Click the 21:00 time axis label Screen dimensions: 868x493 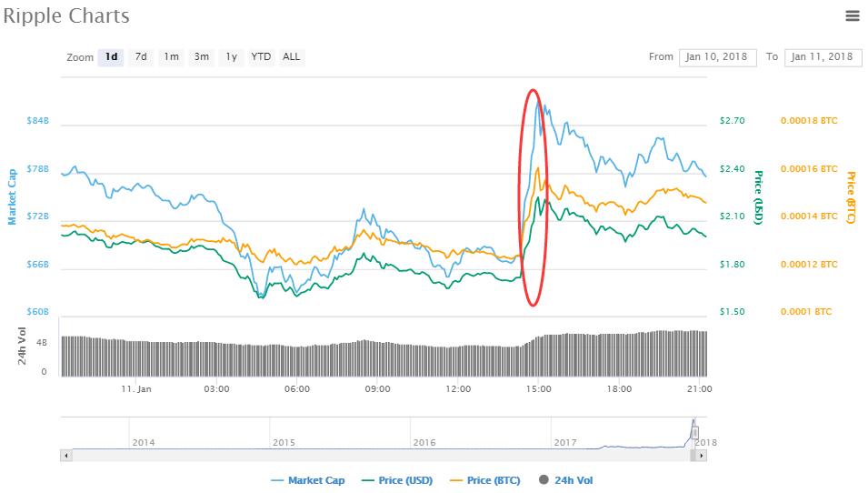pos(700,389)
